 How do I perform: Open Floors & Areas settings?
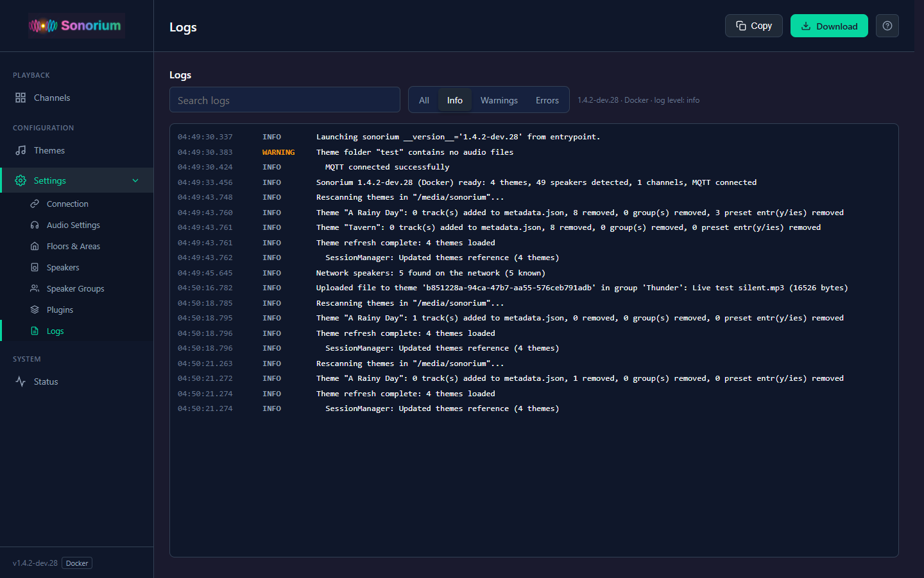(77, 246)
